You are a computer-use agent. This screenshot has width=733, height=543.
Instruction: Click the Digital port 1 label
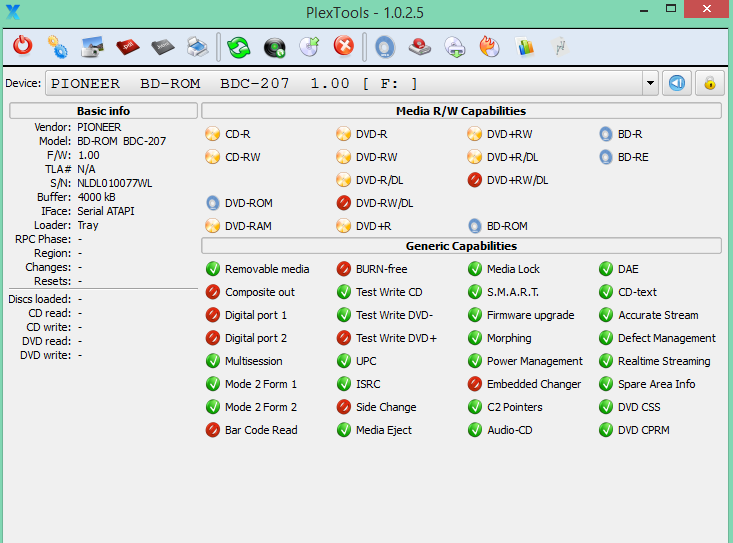point(256,315)
